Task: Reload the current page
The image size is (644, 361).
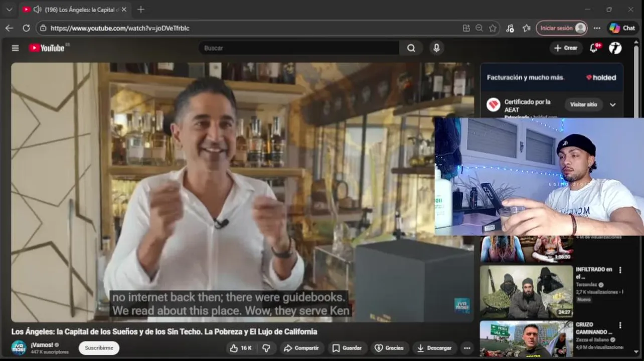Action: tap(26, 28)
